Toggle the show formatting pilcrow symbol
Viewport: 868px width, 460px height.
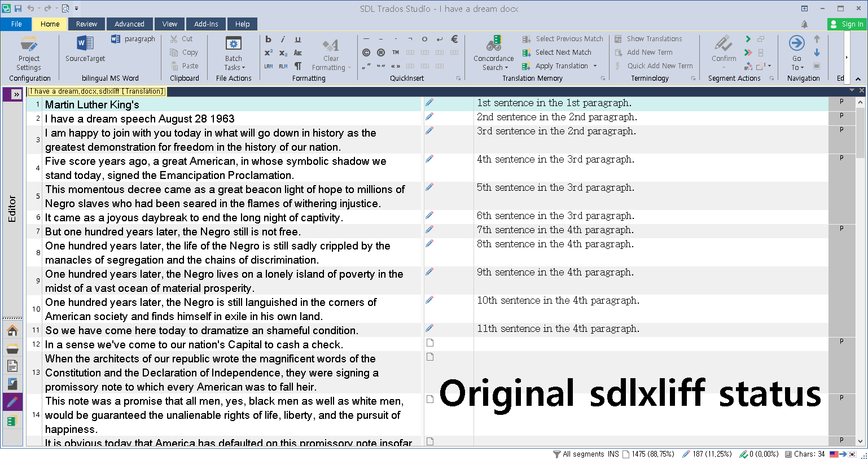click(298, 66)
